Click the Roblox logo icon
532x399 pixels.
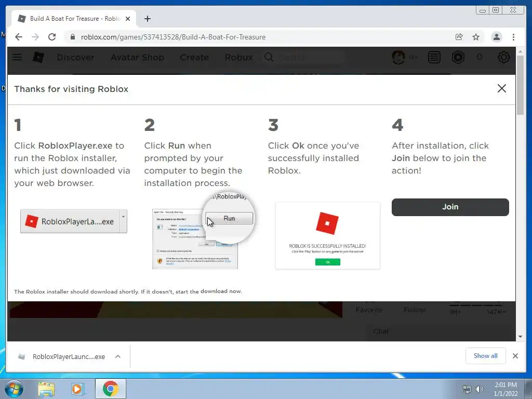click(x=38, y=57)
